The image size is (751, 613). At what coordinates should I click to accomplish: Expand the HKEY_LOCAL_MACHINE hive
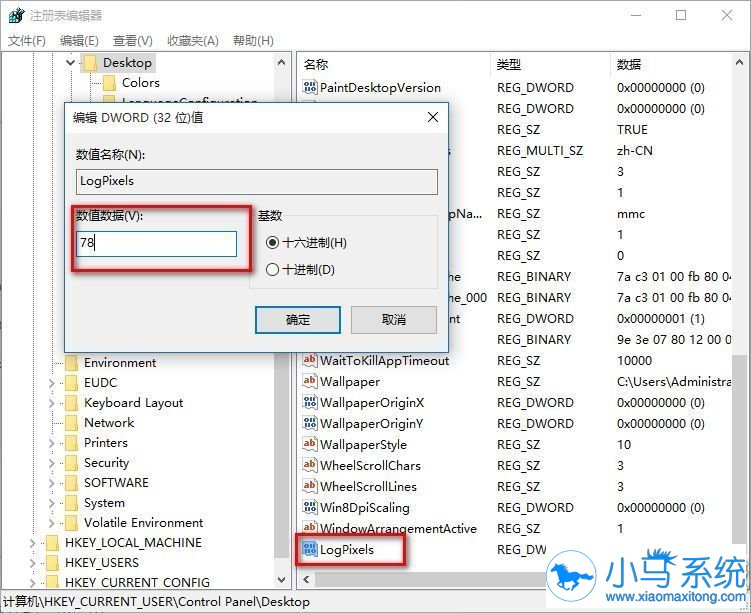(x=32, y=543)
